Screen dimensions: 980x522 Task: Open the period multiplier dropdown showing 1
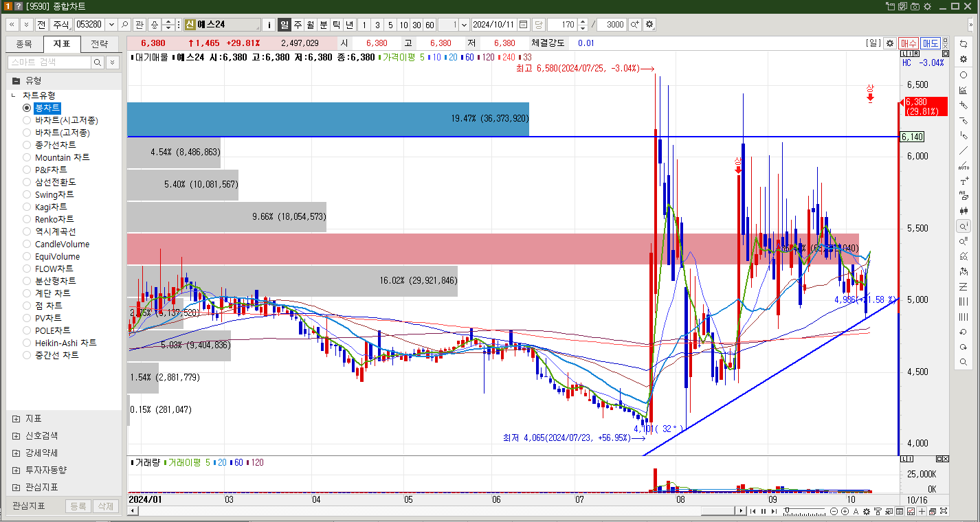click(x=464, y=25)
